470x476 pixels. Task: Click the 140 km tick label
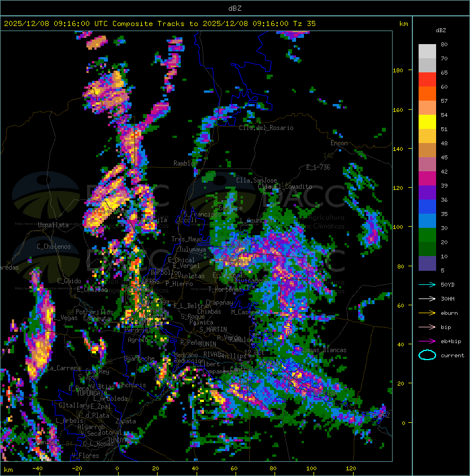398,149
